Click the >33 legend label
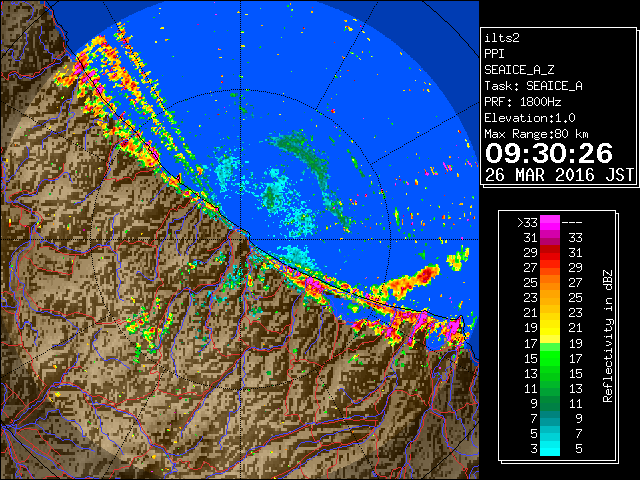Screen dimensions: 640x480 [527, 223]
